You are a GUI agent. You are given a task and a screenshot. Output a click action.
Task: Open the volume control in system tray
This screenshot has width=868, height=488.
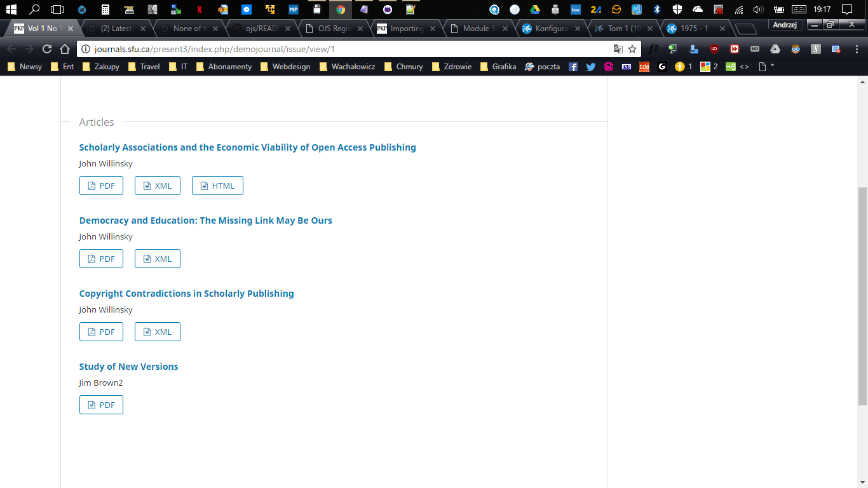[757, 10]
